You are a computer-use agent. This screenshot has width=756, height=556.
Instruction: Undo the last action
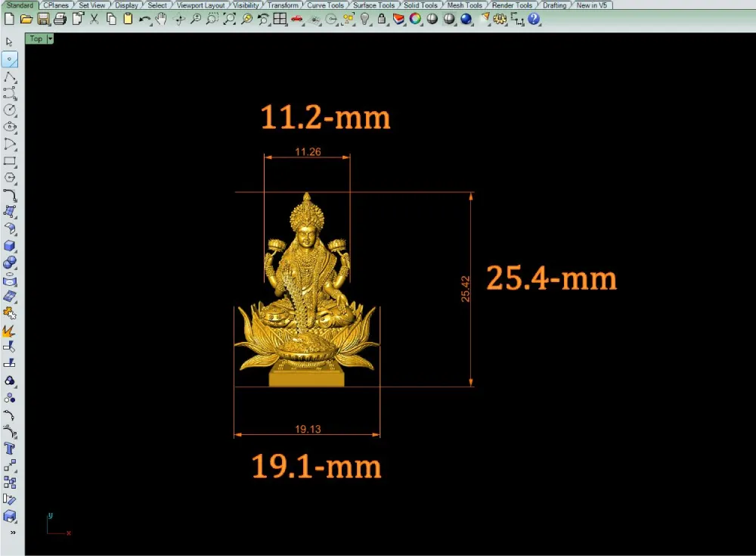[x=144, y=20]
